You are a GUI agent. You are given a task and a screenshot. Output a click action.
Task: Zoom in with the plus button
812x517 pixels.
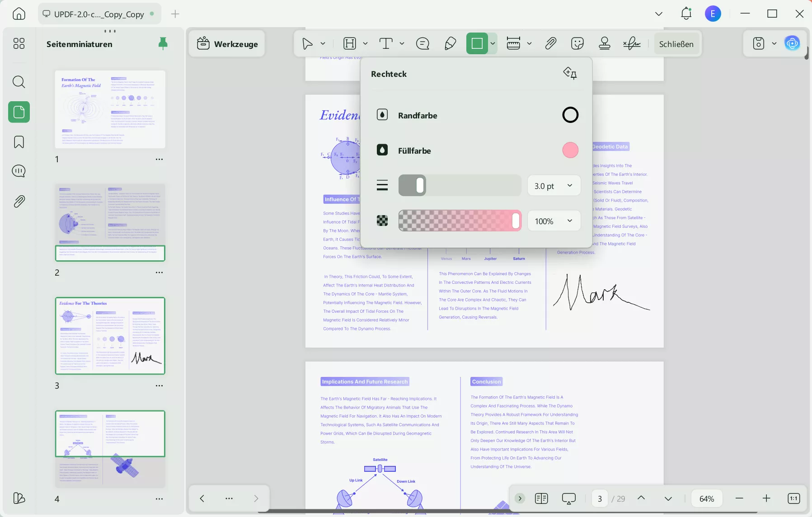(766, 498)
